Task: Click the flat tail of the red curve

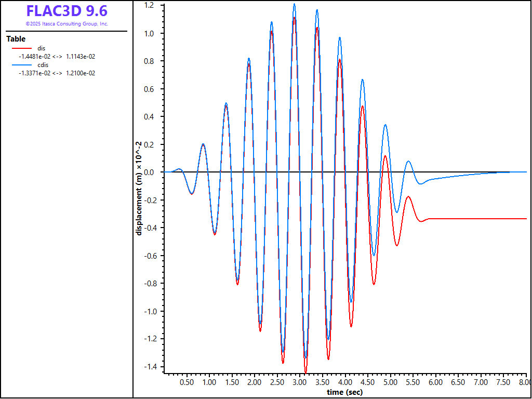Action: click(x=478, y=219)
